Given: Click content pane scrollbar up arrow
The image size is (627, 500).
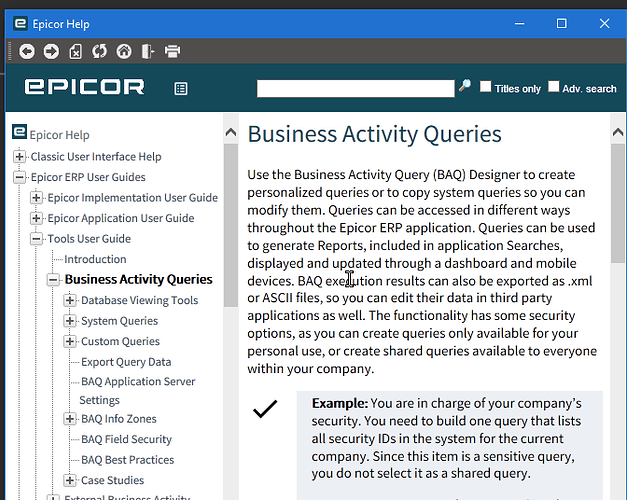Looking at the screenshot, I should (618, 132).
